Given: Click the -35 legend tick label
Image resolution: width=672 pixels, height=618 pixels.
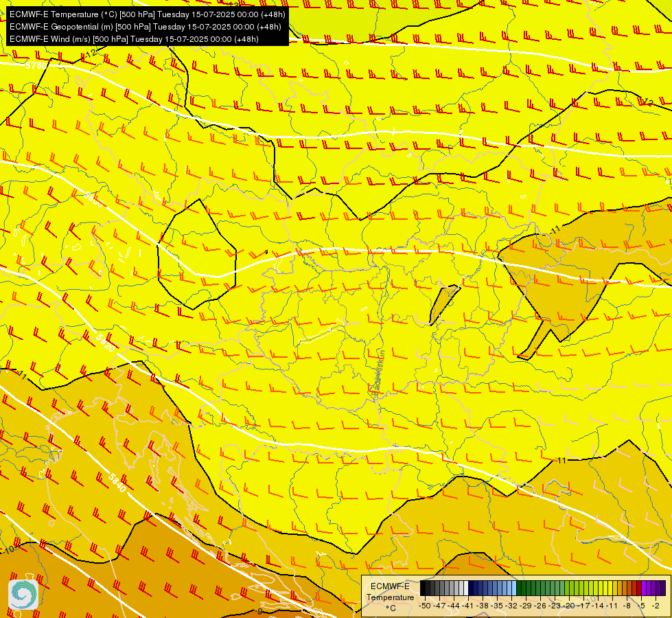Looking at the screenshot, I should coord(497,606).
